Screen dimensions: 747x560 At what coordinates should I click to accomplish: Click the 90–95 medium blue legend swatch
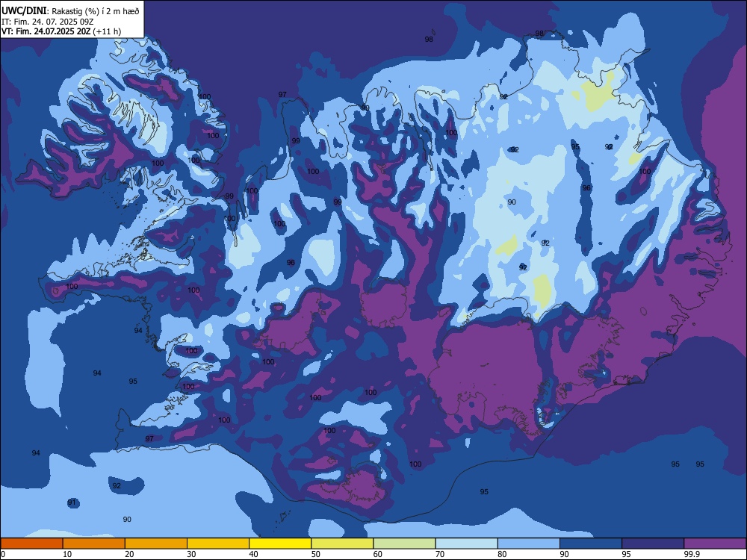point(591,544)
